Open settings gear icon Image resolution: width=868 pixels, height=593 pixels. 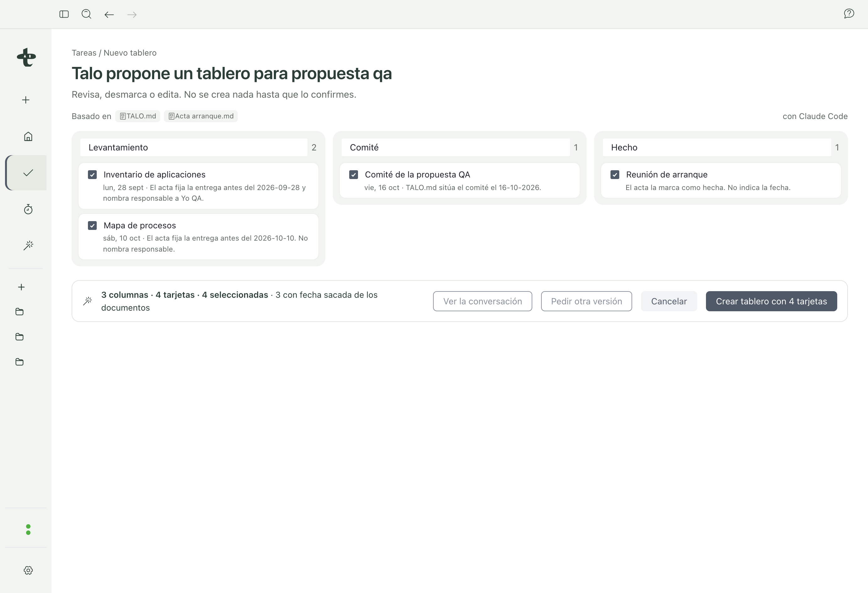[28, 570]
